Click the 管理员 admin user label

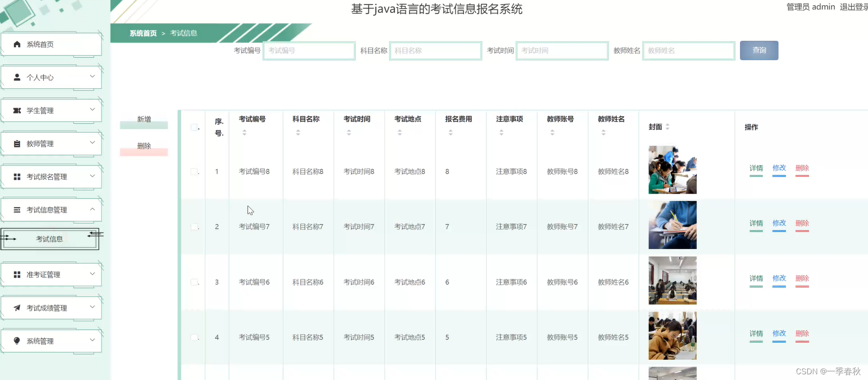tap(811, 7)
